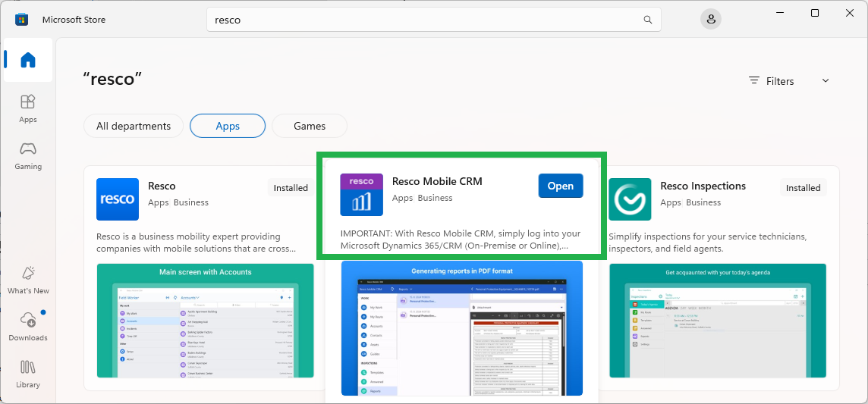Select the Games filter pill
The height and width of the screenshot is (404, 868).
point(310,126)
